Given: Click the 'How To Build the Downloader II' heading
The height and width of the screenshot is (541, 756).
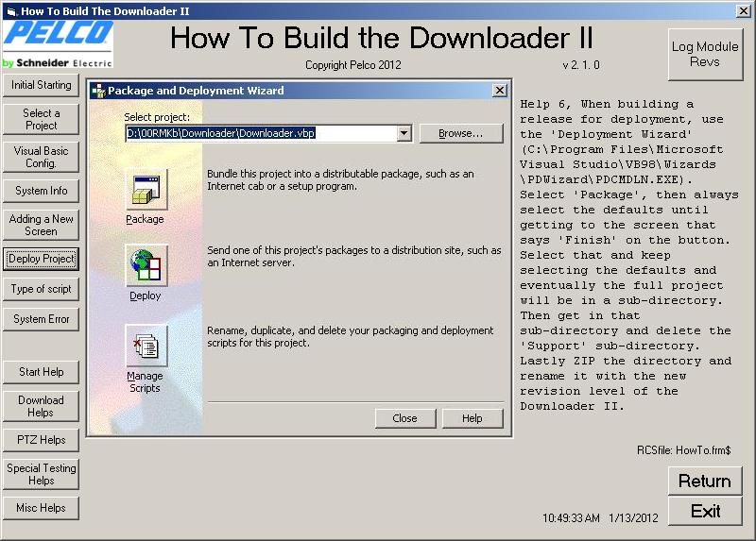Looking at the screenshot, I should [x=382, y=38].
